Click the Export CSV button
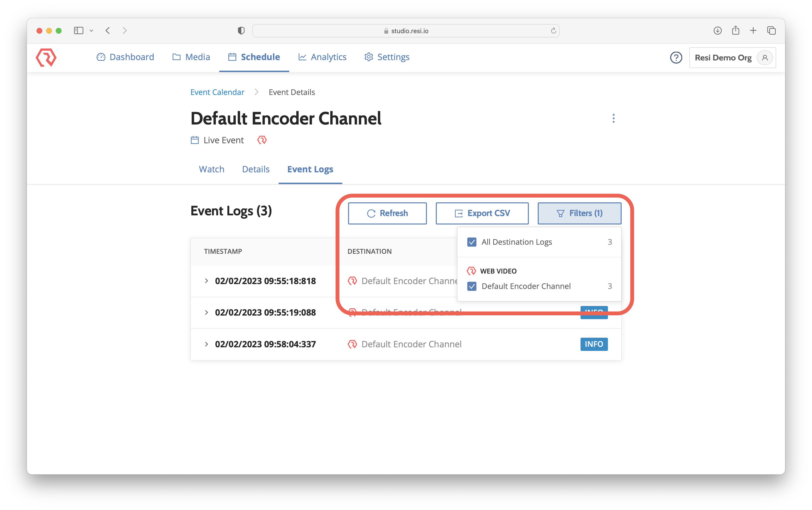Viewport: 812px width, 510px height. point(482,213)
